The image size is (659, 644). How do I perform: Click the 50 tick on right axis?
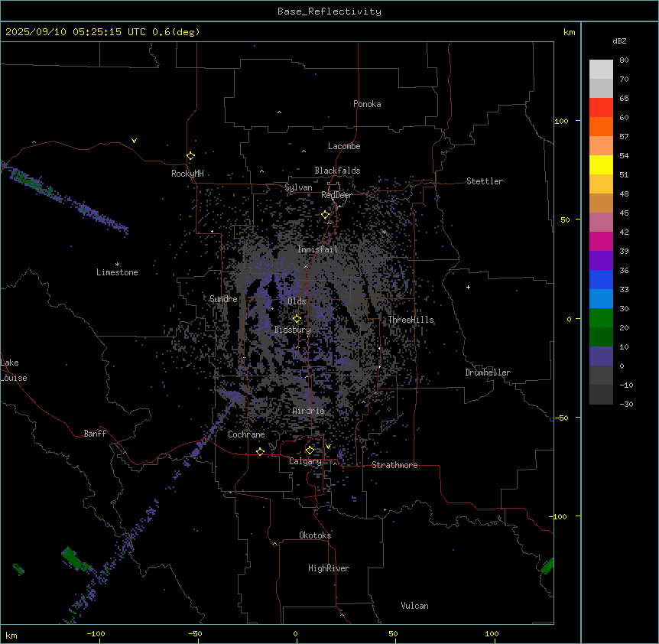(565, 220)
